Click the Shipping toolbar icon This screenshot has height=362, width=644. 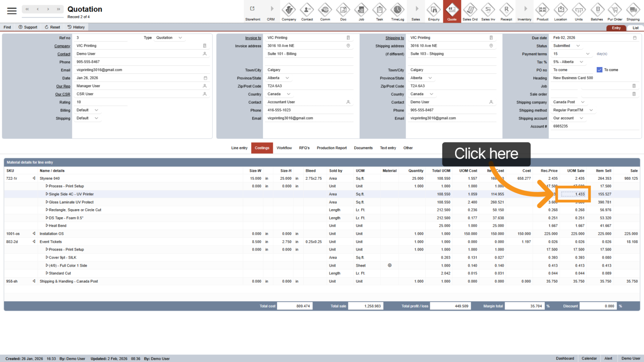pyautogui.click(x=633, y=11)
